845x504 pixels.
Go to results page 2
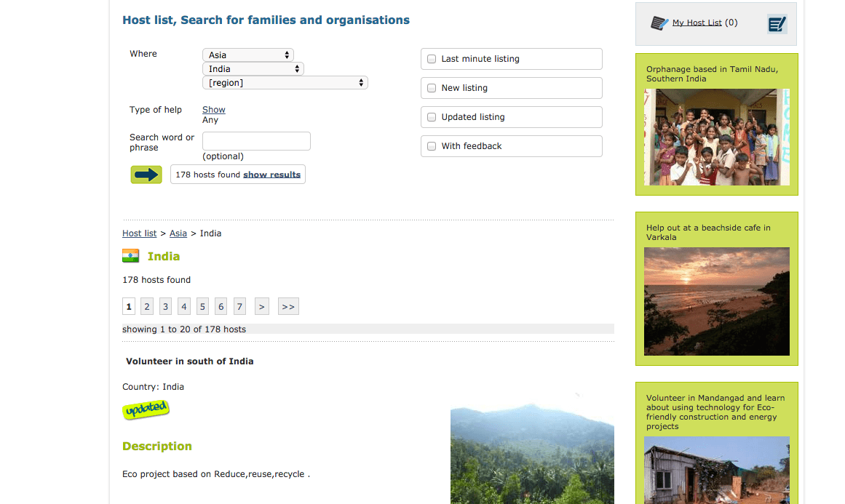coord(147,307)
